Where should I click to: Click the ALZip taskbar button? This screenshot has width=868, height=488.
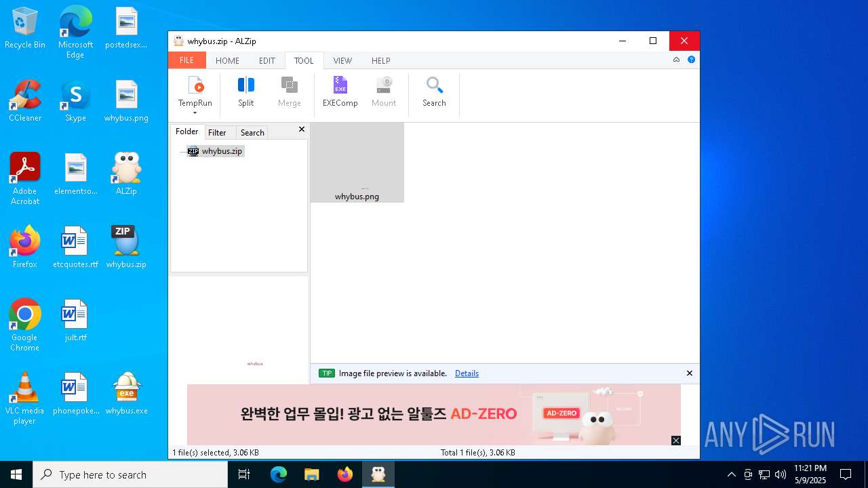[x=378, y=474]
